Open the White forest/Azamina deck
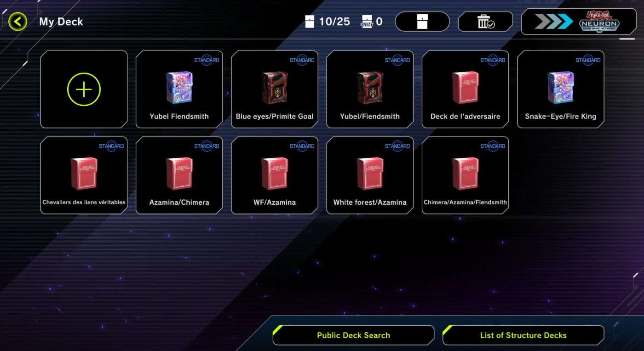 pos(370,175)
